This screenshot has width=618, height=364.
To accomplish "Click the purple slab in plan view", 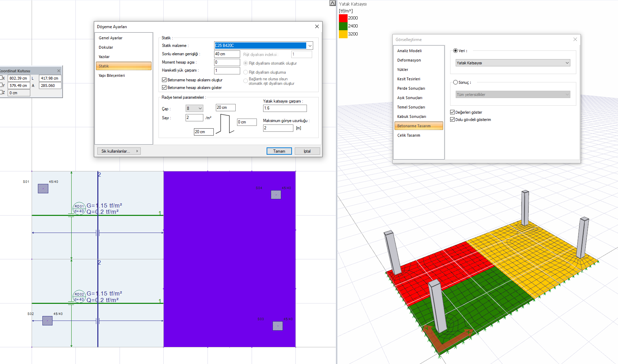I will point(229,259).
